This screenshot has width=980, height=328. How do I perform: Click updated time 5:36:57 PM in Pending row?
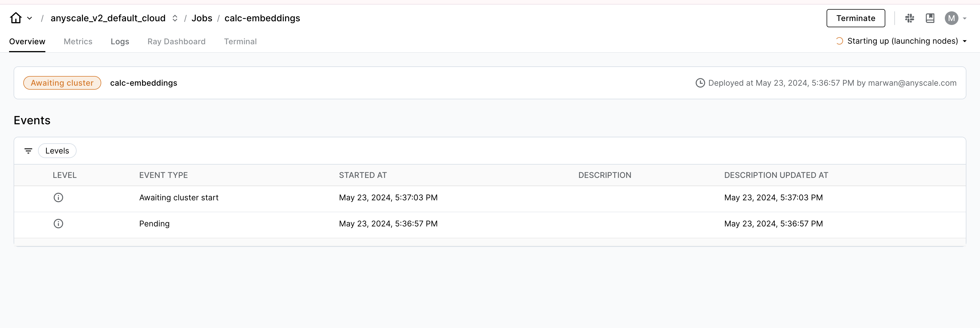(x=774, y=224)
